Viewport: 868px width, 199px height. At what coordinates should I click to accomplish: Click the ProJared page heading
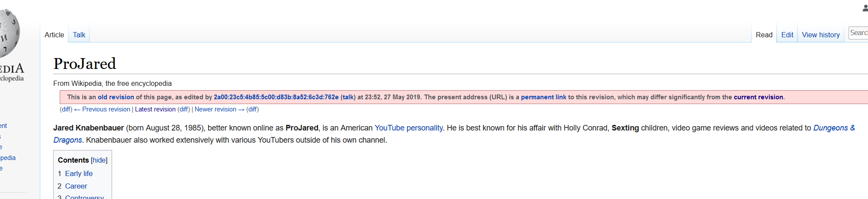pyautogui.click(x=85, y=64)
